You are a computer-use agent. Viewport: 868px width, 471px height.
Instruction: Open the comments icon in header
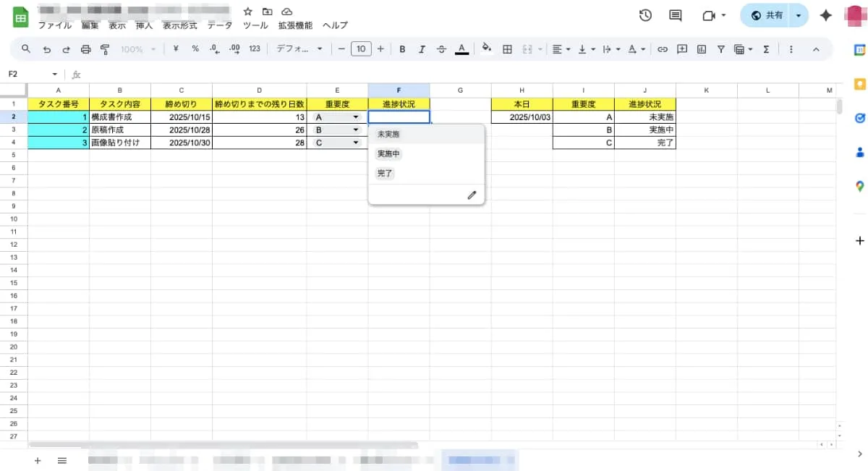click(x=675, y=15)
